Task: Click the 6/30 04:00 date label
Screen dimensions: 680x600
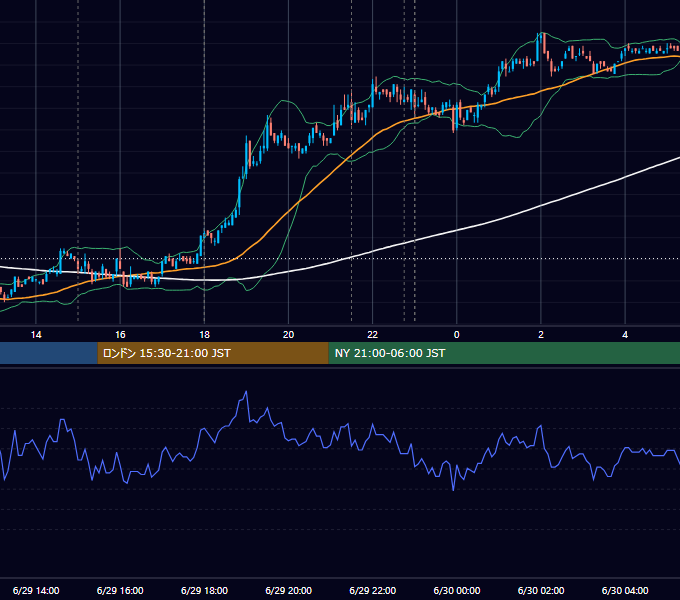Action: [x=625, y=590]
